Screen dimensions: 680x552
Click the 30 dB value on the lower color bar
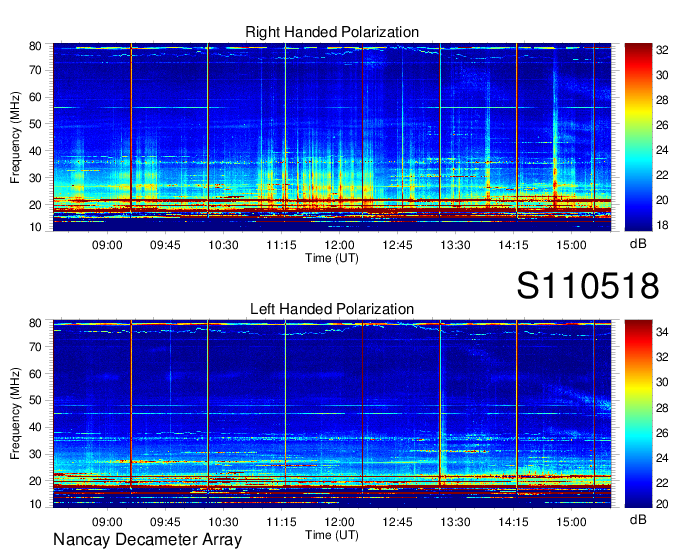pos(662,382)
